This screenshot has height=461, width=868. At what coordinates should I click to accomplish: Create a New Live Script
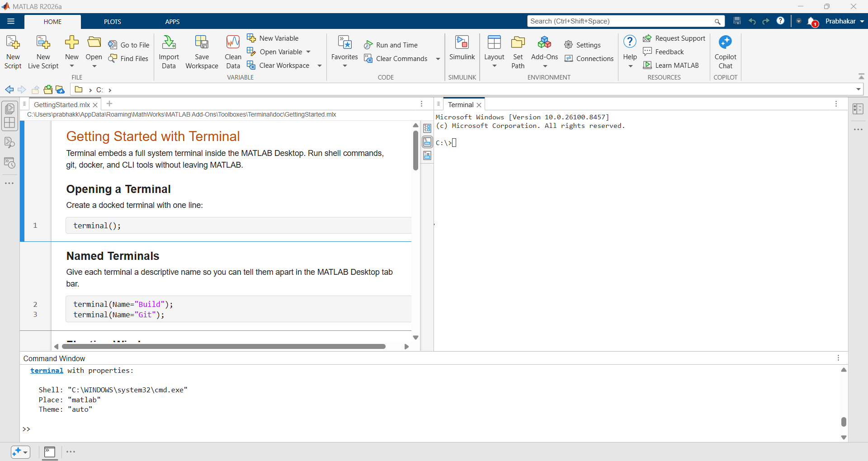[x=43, y=52]
